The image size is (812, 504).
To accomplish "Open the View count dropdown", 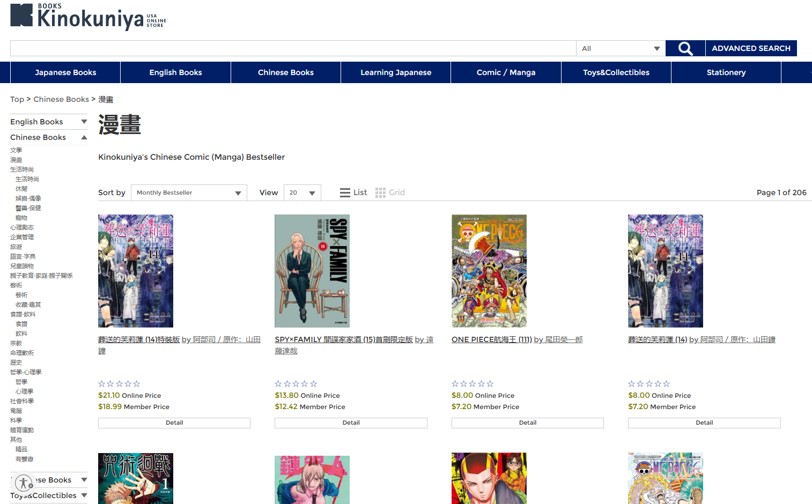I will pyautogui.click(x=302, y=192).
